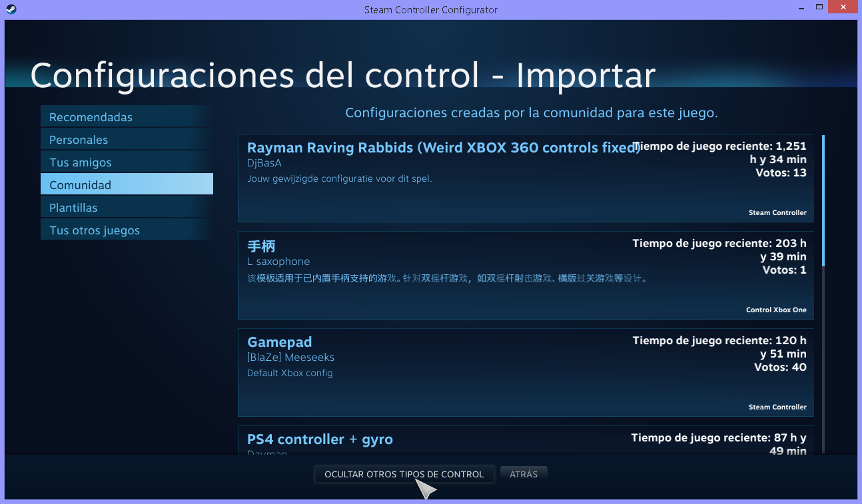This screenshot has width=862, height=504.
Task: Go back with the Atrás button
Action: [524, 474]
